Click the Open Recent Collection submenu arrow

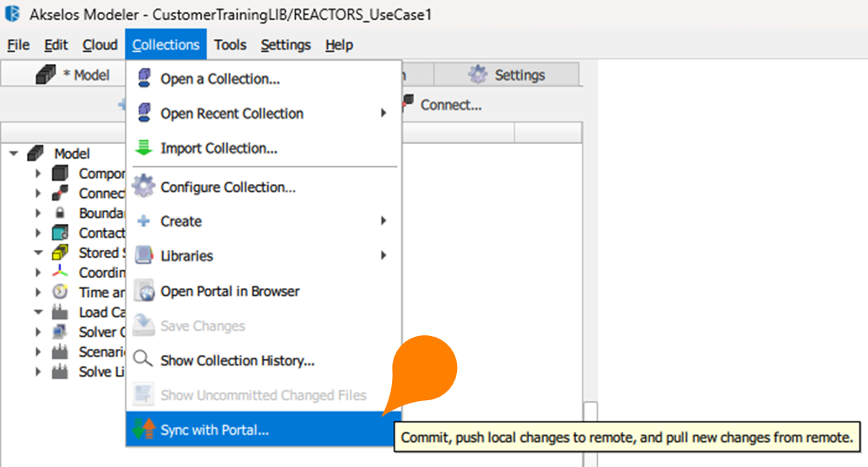[x=383, y=113]
